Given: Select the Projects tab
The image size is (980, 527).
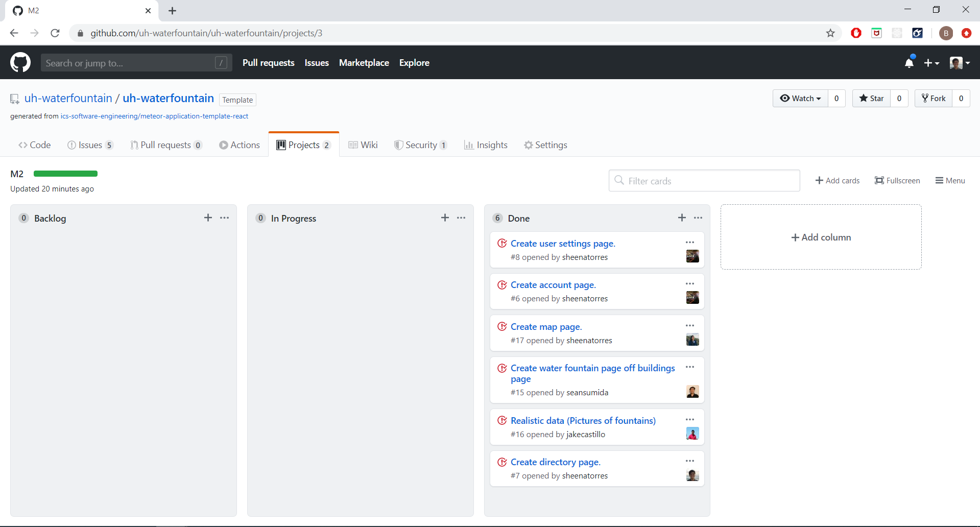Looking at the screenshot, I should pyautogui.click(x=304, y=145).
